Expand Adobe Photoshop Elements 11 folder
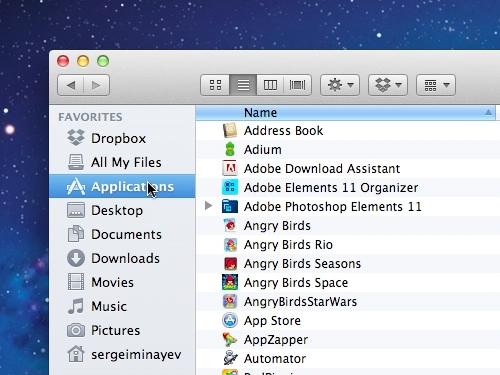The image size is (500, 375). pos(209,206)
